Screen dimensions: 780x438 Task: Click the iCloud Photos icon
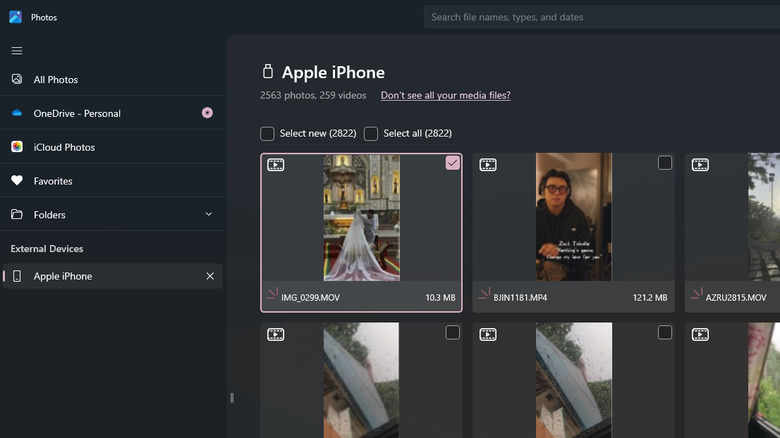(x=17, y=147)
